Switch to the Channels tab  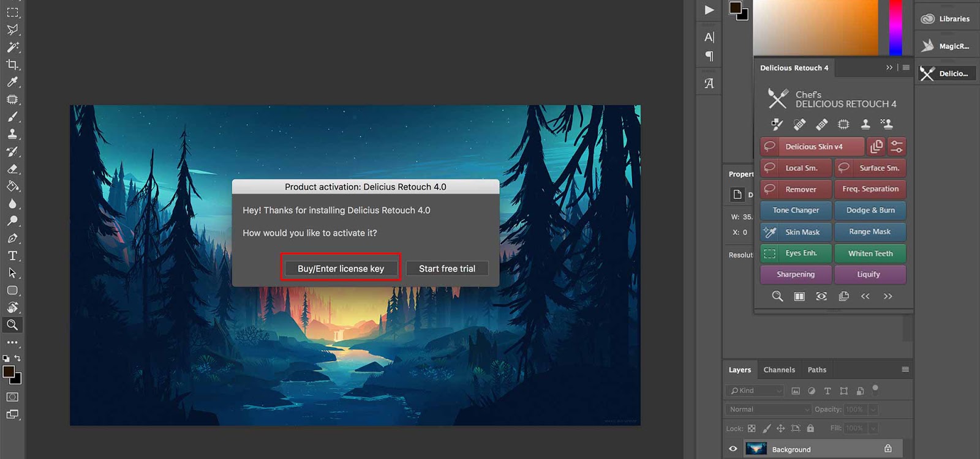779,370
